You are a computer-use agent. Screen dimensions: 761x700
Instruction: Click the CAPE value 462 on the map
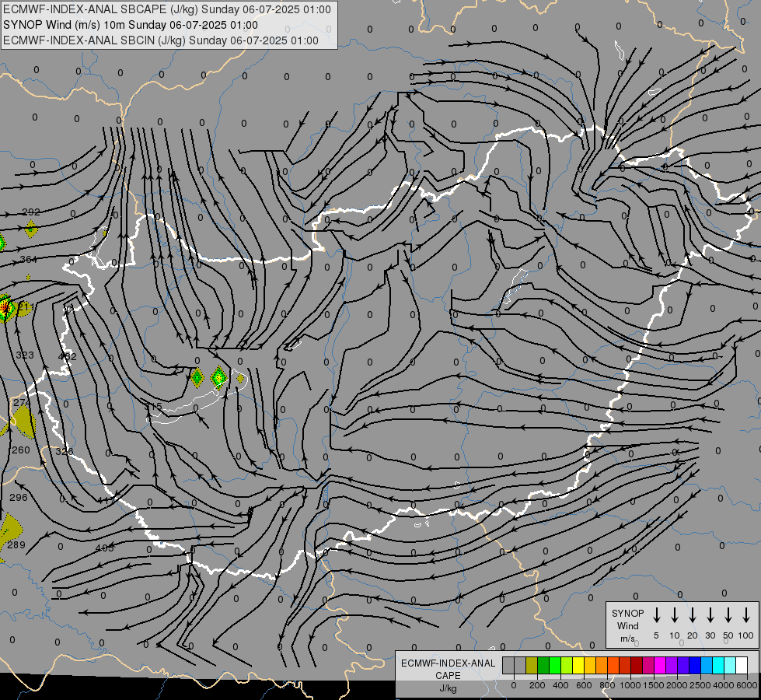(68, 356)
